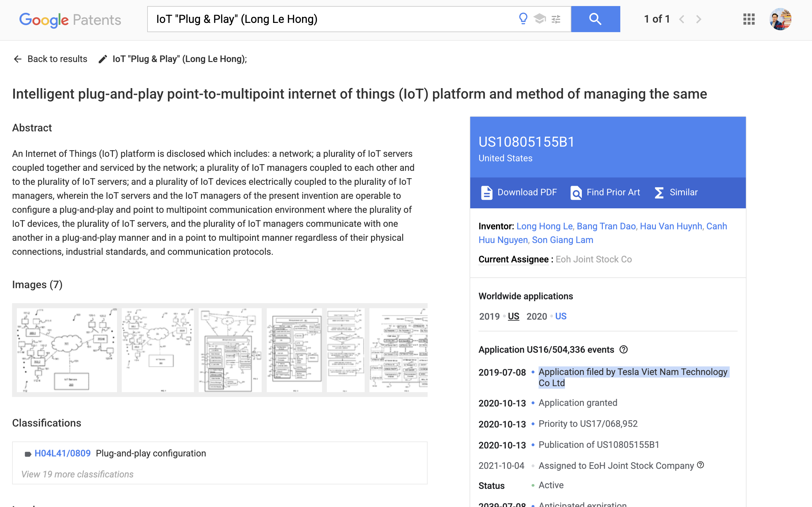Open the H04L41/0809 classification link
This screenshot has width=812, height=507.
[62, 453]
